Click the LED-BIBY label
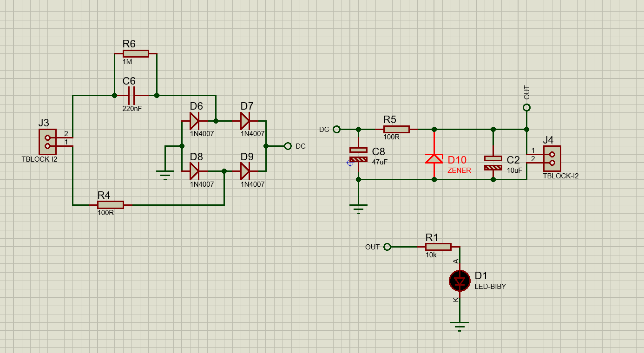This screenshot has height=353, width=644. click(490, 287)
